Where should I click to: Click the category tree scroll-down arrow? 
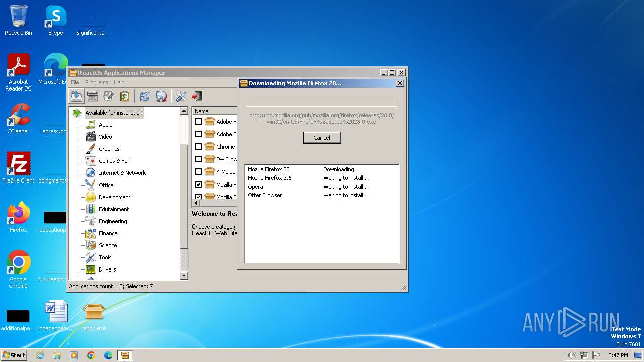(x=184, y=275)
